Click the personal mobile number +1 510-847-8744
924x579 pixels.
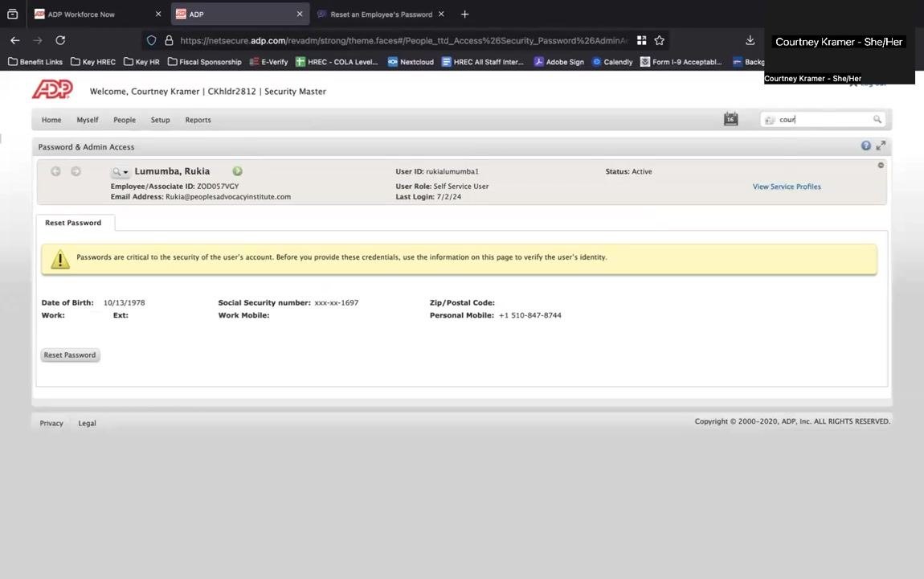(529, 315)
